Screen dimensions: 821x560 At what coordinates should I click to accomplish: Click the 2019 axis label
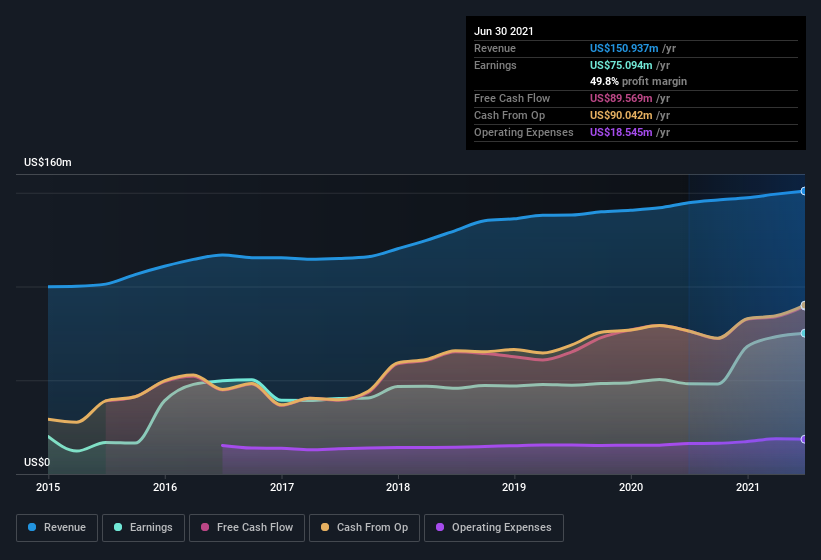[514, 487]
